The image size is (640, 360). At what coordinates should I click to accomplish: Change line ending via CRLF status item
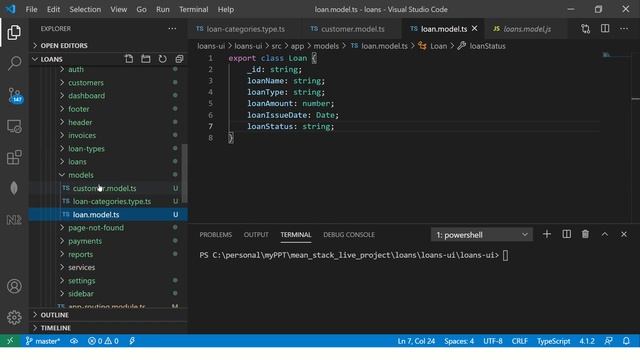tap(520, 341)
